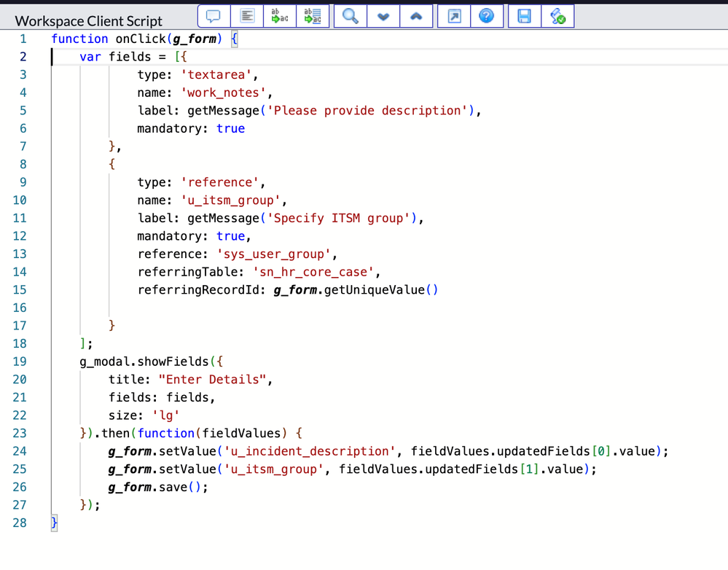The height and width of the screenshot is (570, 728).
Task: Run the script syntax check icon
Action: (557, 16)
